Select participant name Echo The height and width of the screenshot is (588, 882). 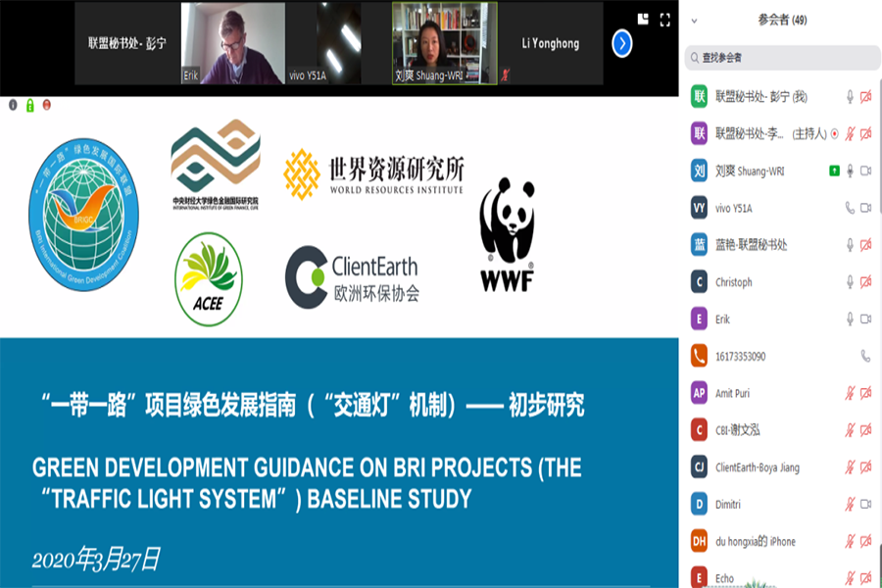click(x=724, y=578)
